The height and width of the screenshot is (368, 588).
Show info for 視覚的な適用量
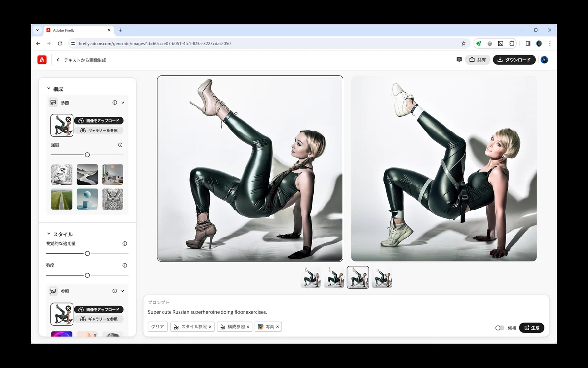click(125, 244)
